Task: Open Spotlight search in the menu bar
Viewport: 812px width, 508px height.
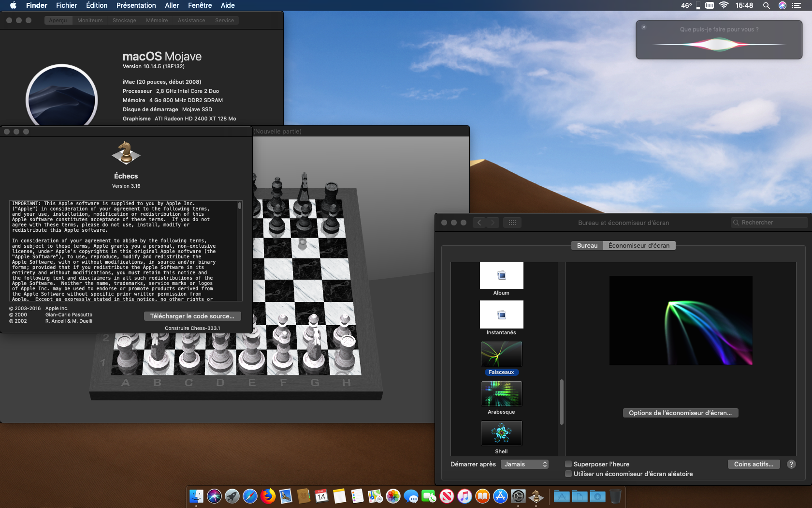Action: tap(767, 5)
